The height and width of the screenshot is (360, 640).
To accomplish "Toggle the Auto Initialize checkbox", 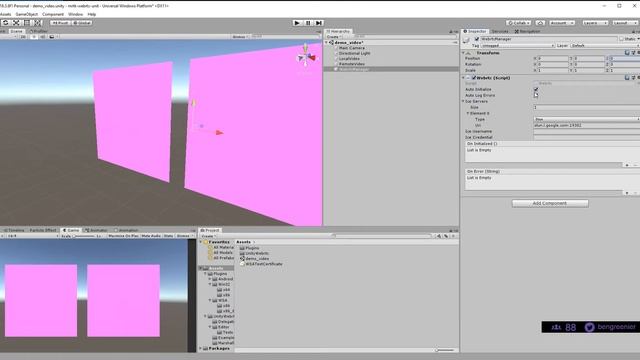I will [536, 89].
